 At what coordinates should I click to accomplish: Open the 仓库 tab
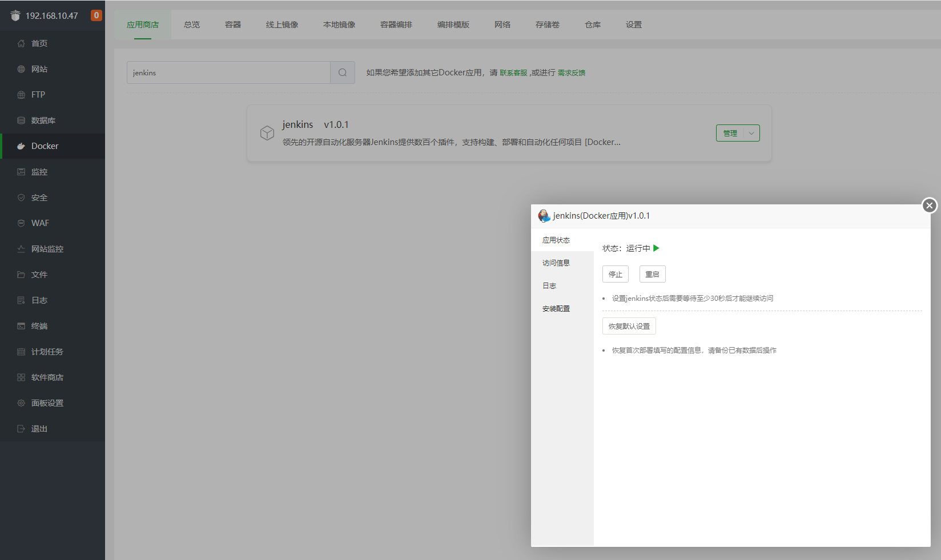point(593,25)
